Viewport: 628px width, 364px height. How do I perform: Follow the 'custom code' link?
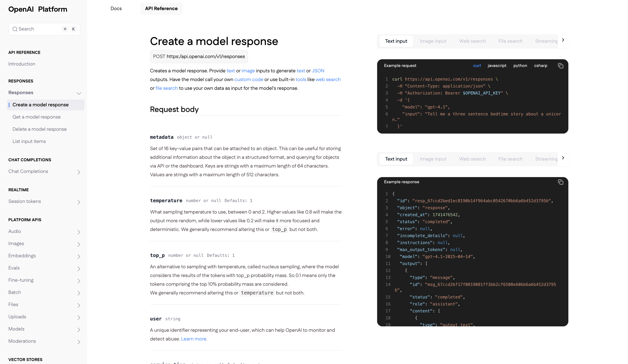tap(248, 79)
